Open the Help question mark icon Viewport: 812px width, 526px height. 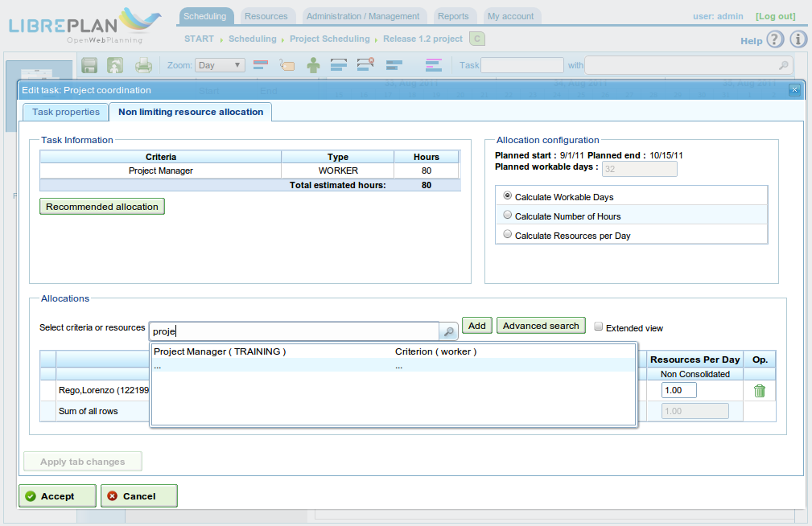pyautogui.click(x=775, y=39)
